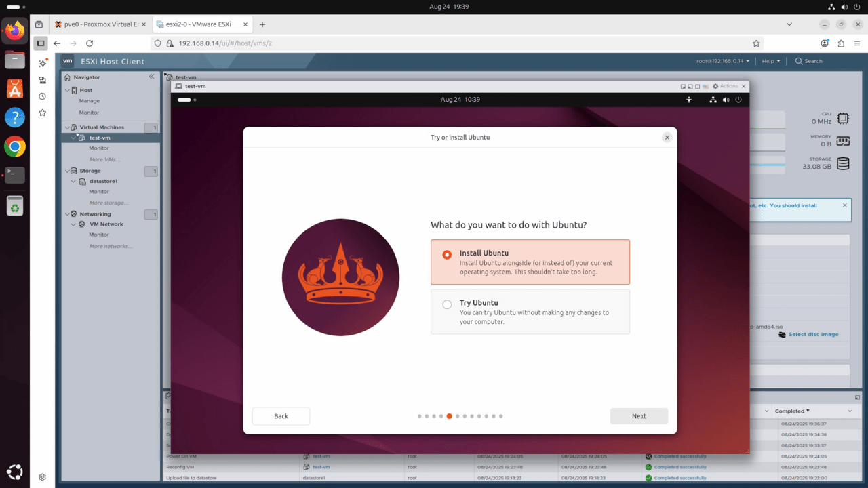Open the Firefox View button
868x488 pixels.
pos(39,24)
